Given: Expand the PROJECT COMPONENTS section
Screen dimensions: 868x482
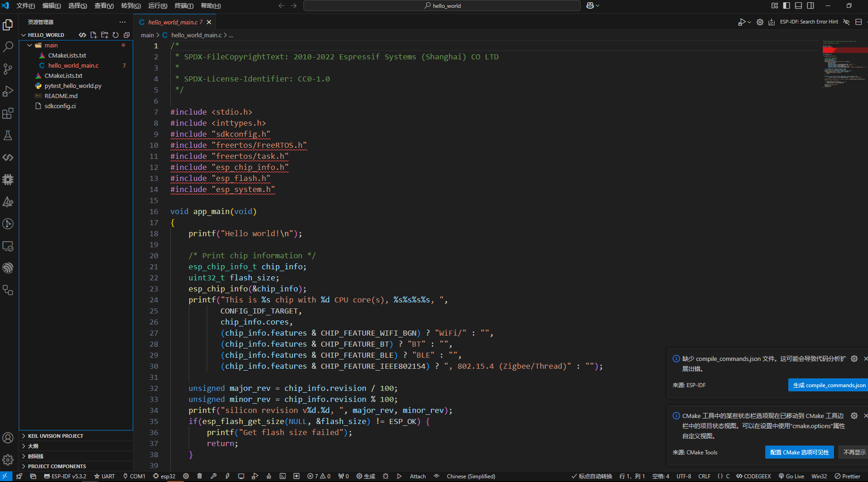Looking at the screenshot, I should click(57, 466).
